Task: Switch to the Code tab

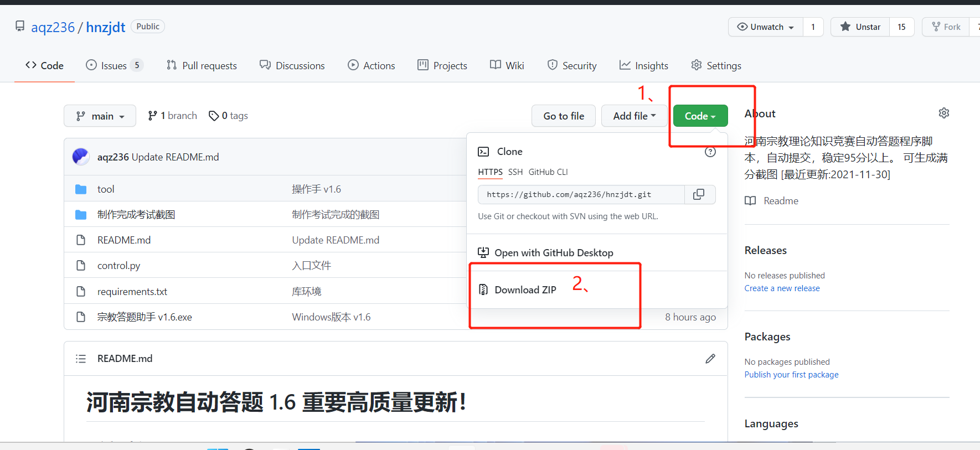Action: 44,65
